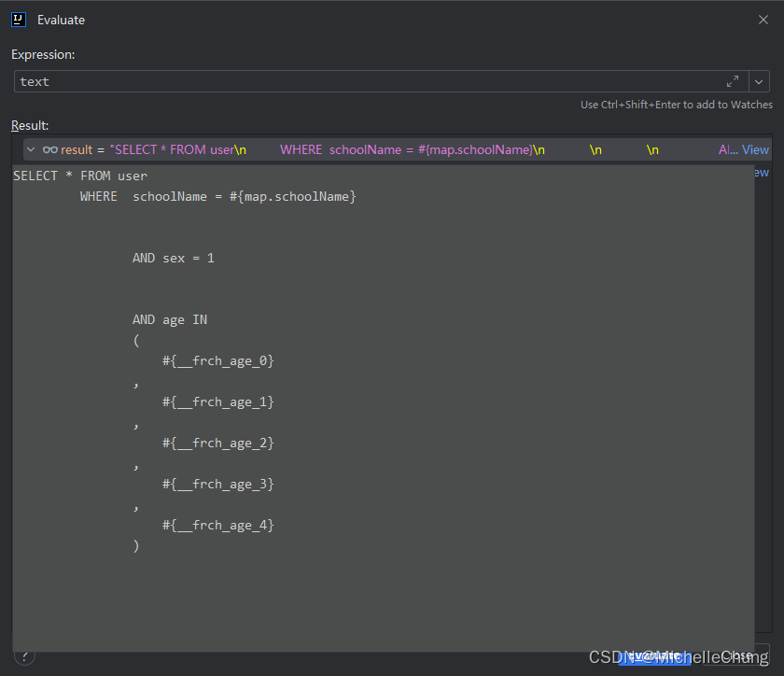Click the 'AND age IN' text line

(170, 319)
